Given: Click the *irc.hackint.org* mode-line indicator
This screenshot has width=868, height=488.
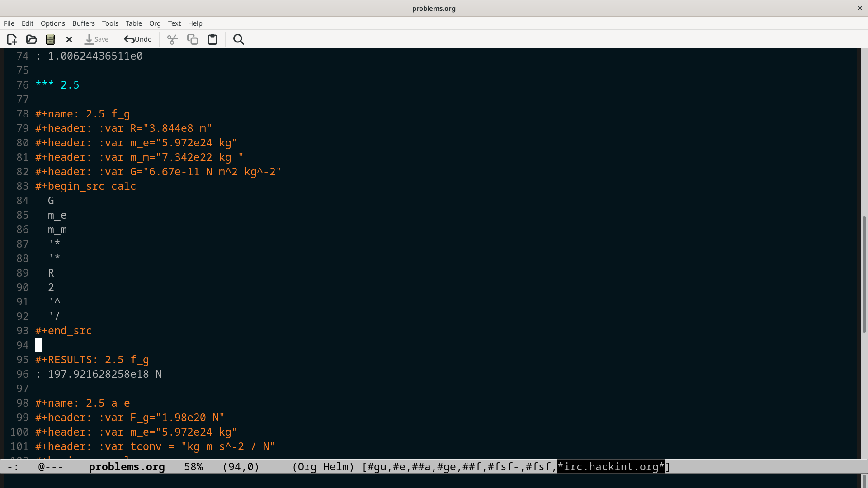Looking at the screenshot, I should coord(611,467).
